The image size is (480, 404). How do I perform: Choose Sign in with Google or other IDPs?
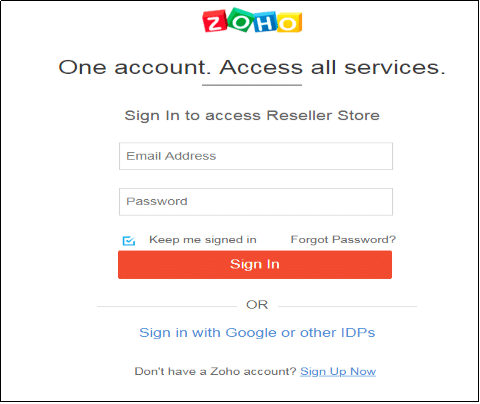(x=257, y=333)
